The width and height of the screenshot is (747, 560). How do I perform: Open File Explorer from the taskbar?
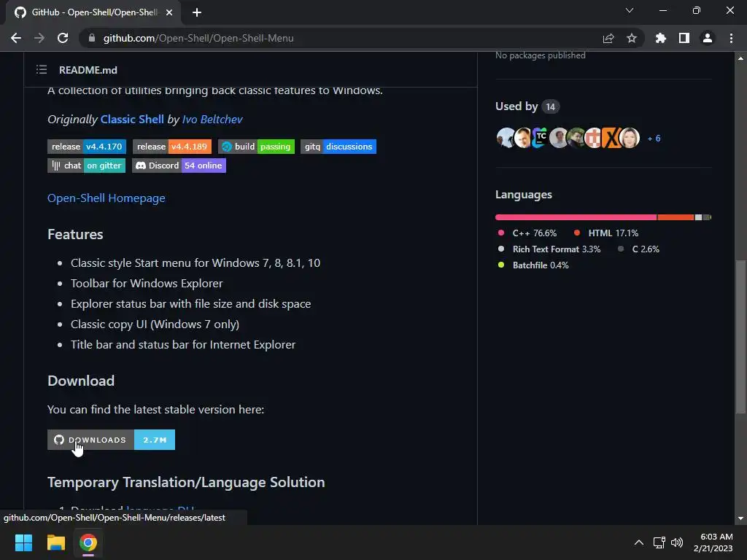(x=55, y=542)
